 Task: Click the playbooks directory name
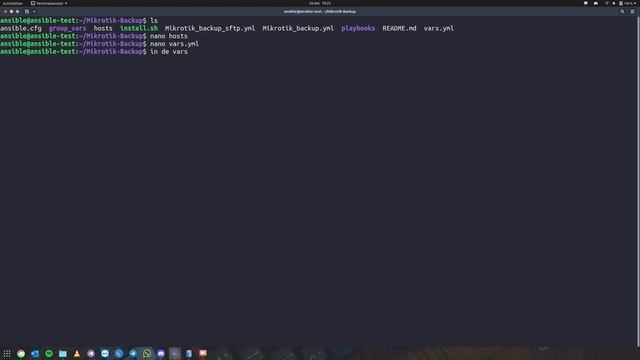click(358, 29)
